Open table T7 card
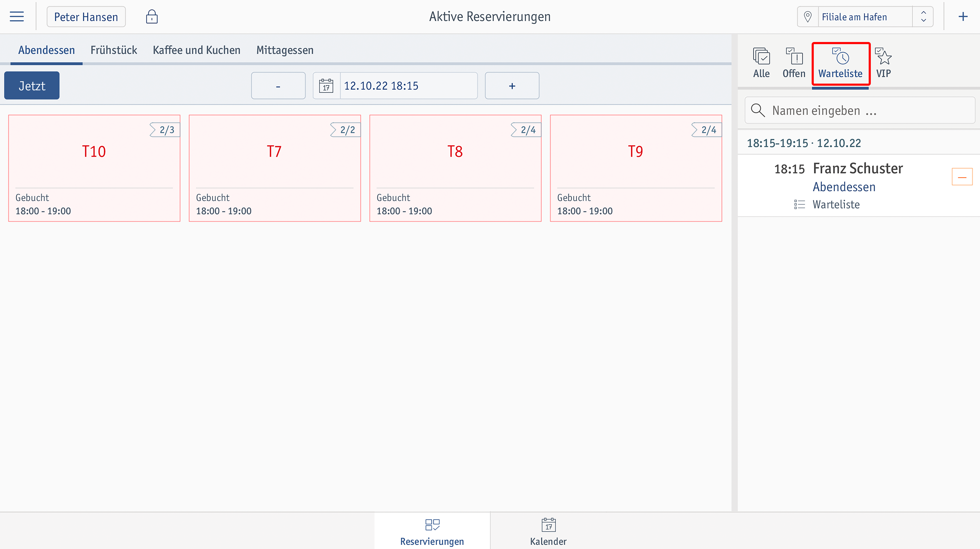Image resolution: width=980 pixels, height=549 pixels. coord(275,168)
